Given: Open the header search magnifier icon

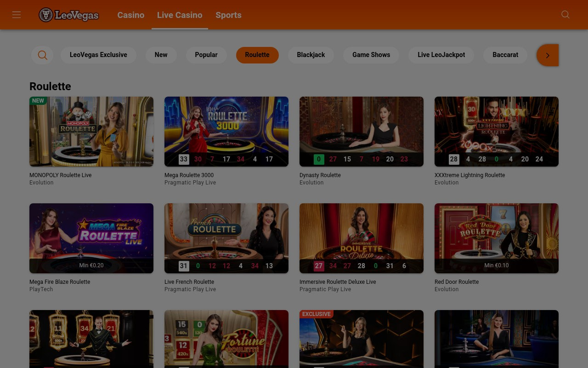Looking at the screenshot, I should coord(565,15).
